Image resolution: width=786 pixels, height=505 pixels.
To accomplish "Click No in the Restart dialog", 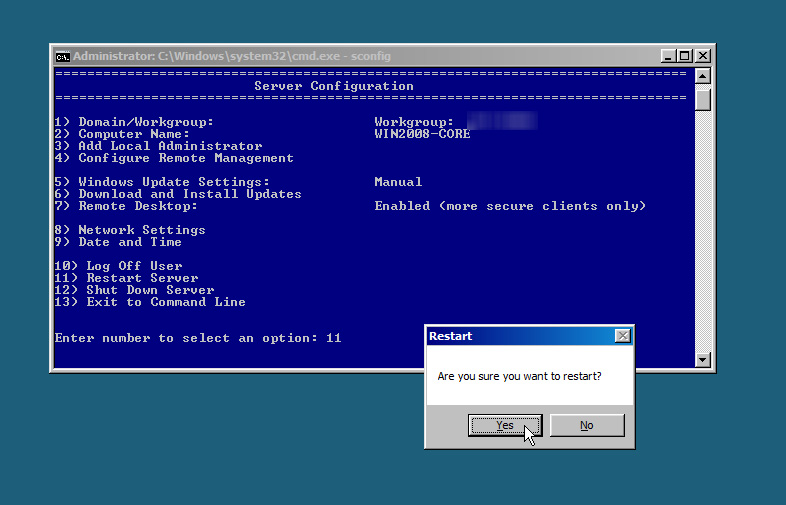I will coord(587,425).
